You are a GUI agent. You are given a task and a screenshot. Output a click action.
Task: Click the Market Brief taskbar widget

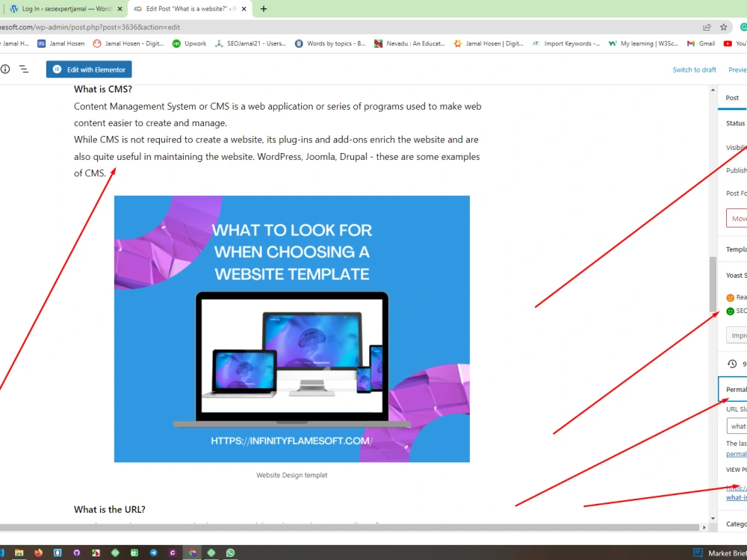(x=720, y=553)
